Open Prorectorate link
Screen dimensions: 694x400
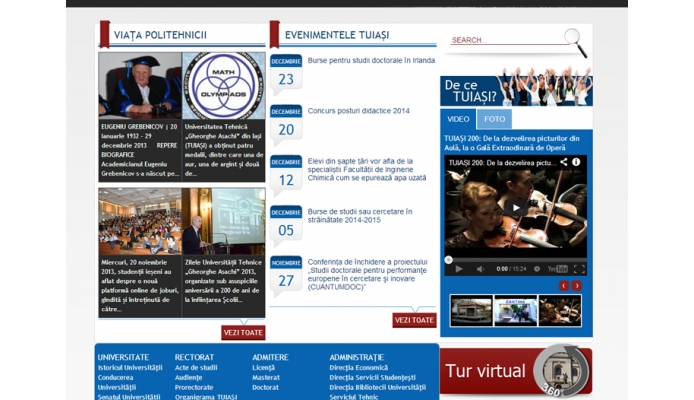pos(194,387)
